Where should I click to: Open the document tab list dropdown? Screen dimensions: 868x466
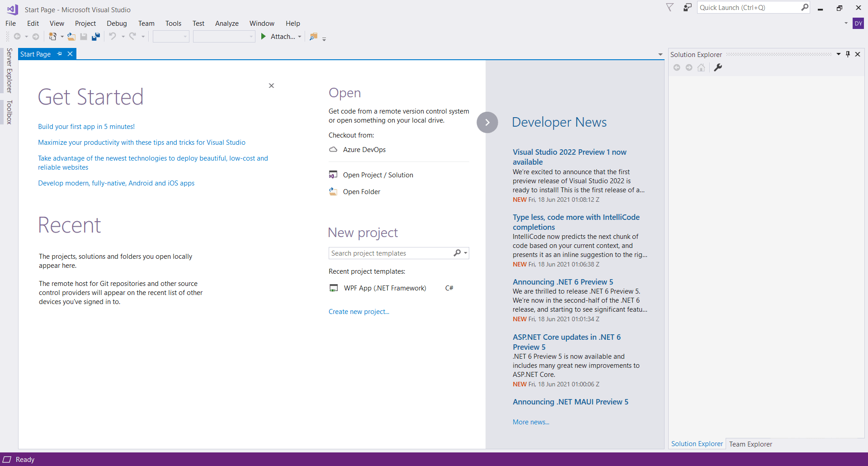pyautogui.click(x=660, y=54)
